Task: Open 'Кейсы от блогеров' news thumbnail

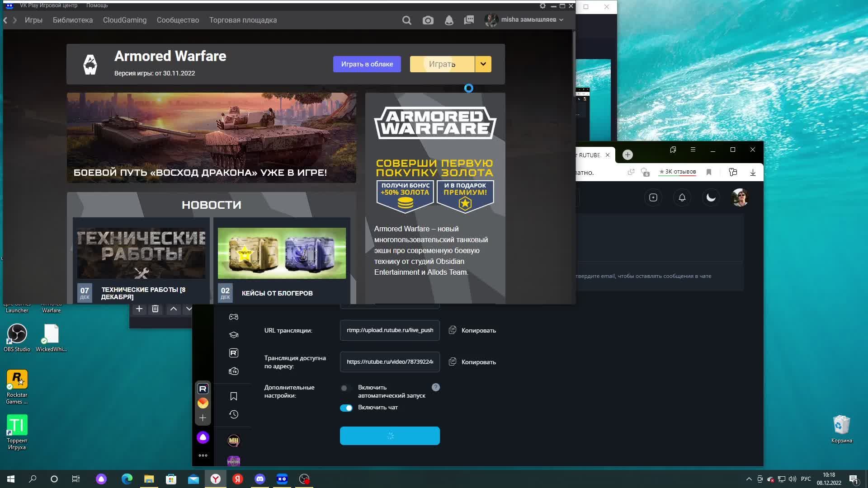Action: [x=282, y=253]
